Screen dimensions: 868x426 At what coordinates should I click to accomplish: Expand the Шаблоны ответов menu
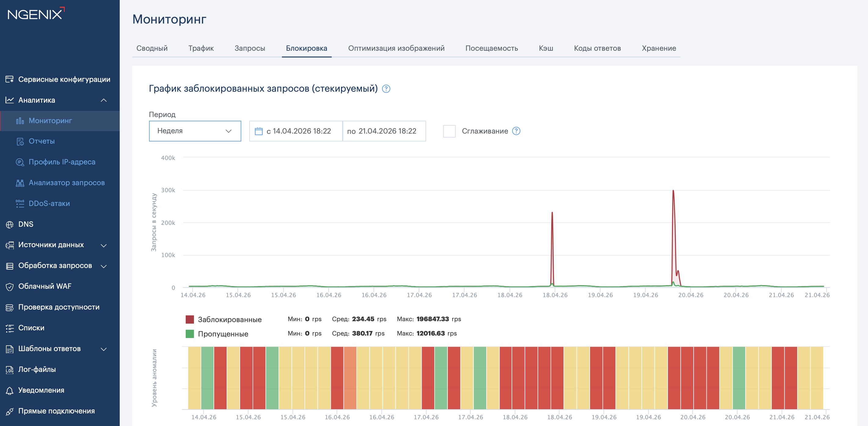[104, 349]
